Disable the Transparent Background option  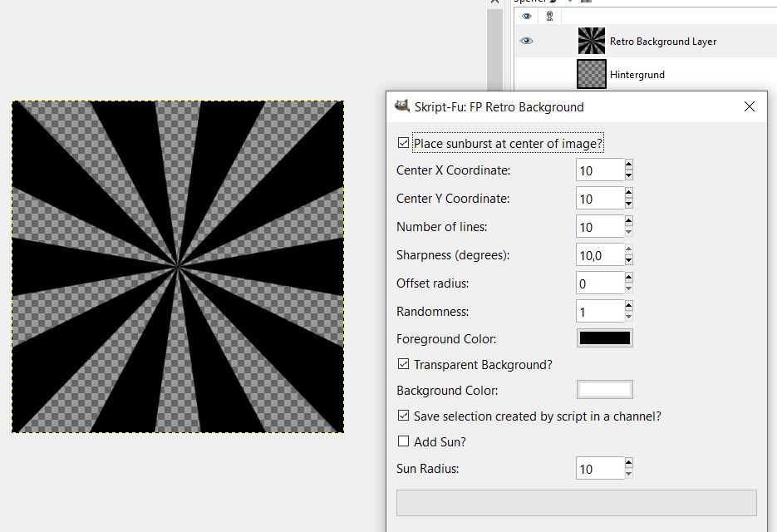click(x=404, y=364)
